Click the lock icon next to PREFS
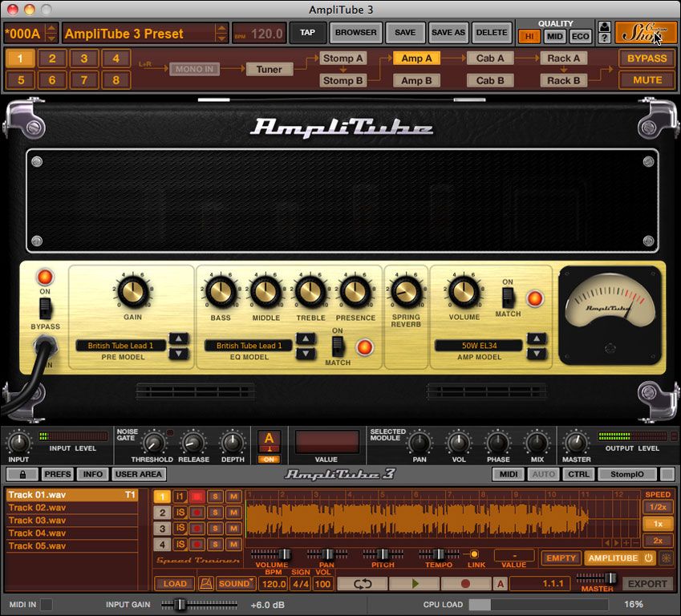Viewport: 681px width, 616px height. (22, 474)
